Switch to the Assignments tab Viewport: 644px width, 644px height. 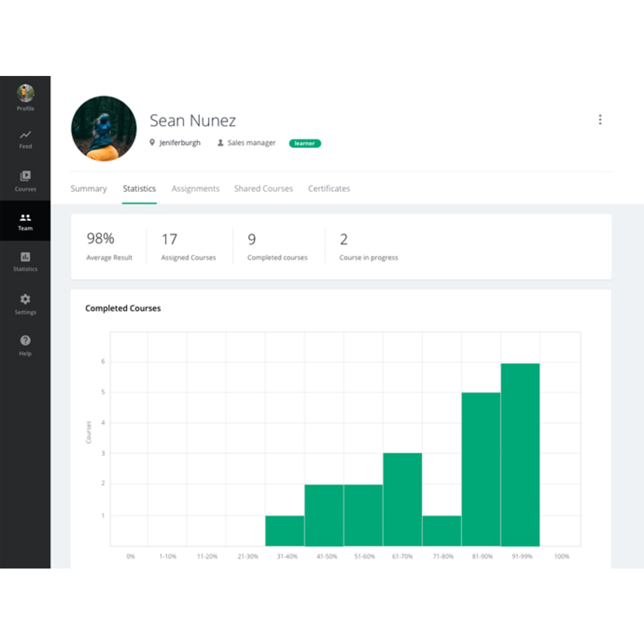pos(196,188)
